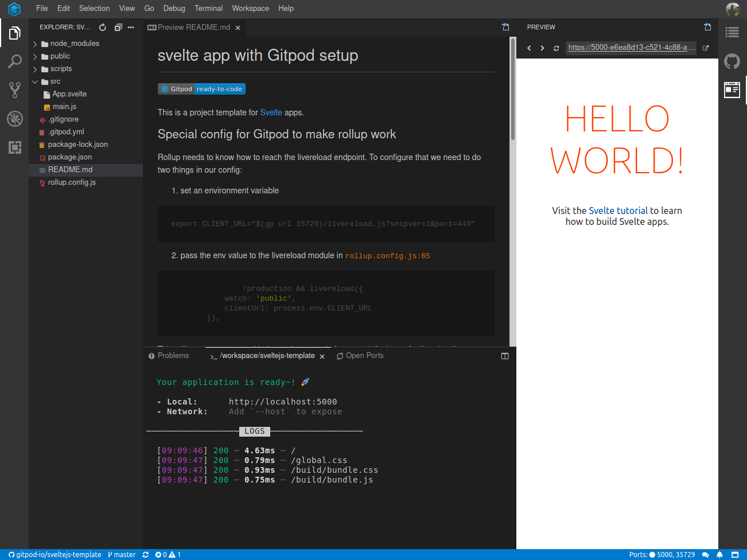The image size is (747, 560).
Task: Select the master branch in the status bar
Action: [121, 554]
